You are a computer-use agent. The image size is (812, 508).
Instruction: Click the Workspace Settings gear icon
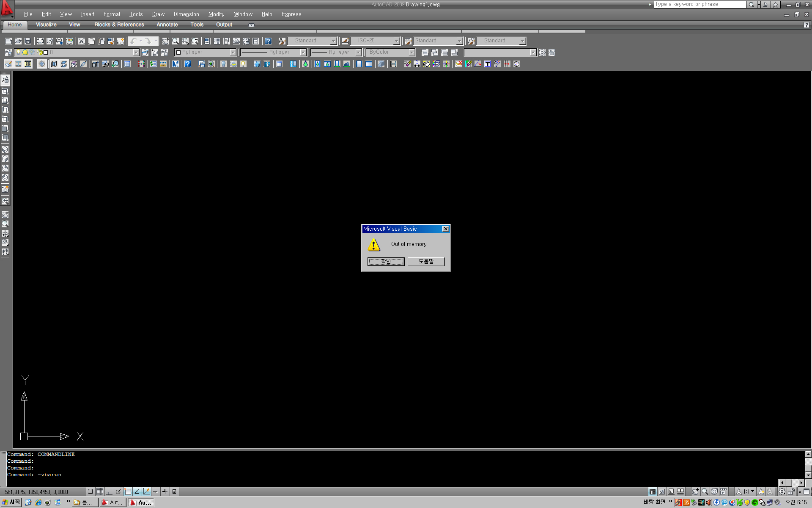click(542, 52)
